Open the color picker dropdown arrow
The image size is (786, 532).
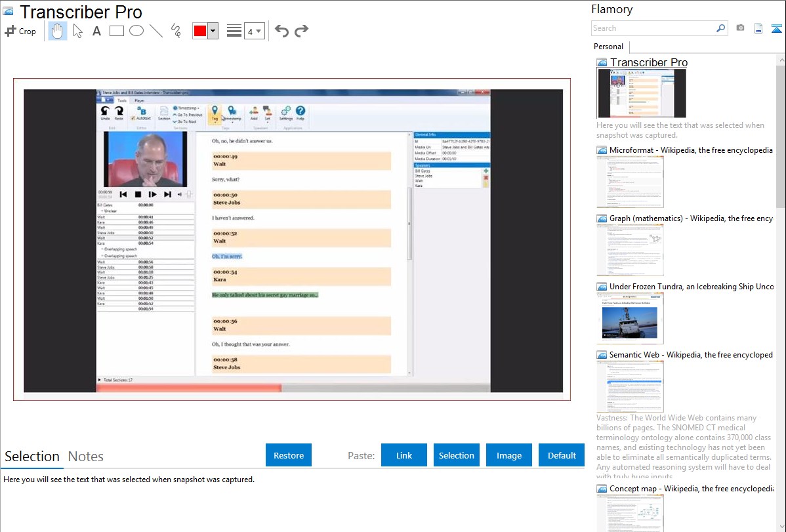pos(213,31)
